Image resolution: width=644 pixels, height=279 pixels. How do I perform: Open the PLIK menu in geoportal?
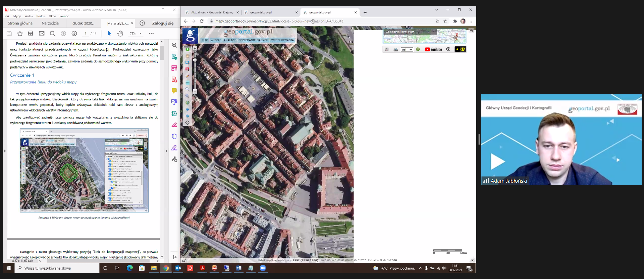point(205,40)
